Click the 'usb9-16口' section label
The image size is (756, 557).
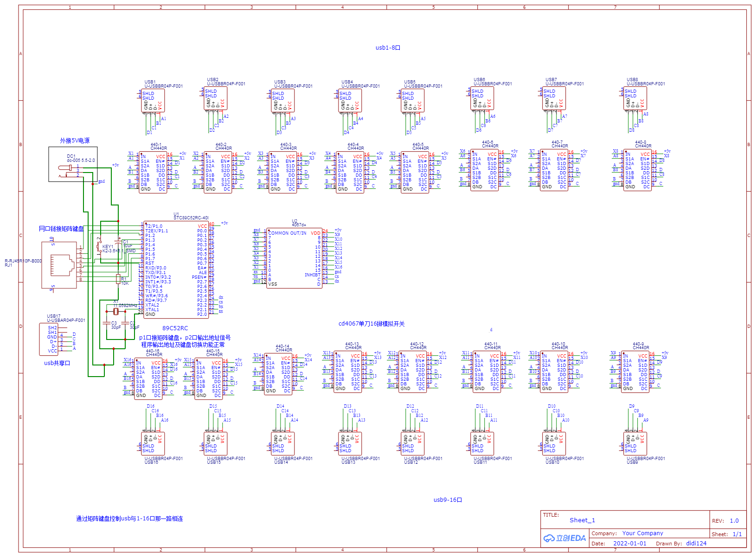pos(448,500)
